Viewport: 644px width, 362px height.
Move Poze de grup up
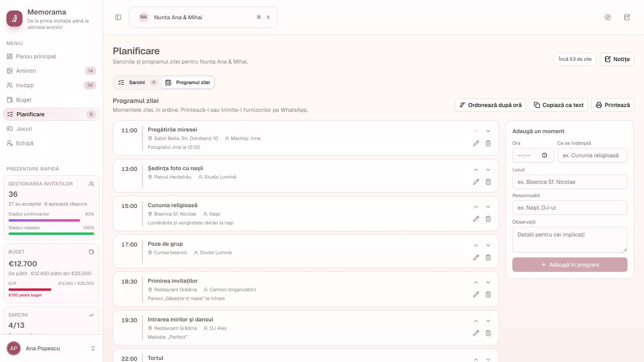(x=476, y=245)
